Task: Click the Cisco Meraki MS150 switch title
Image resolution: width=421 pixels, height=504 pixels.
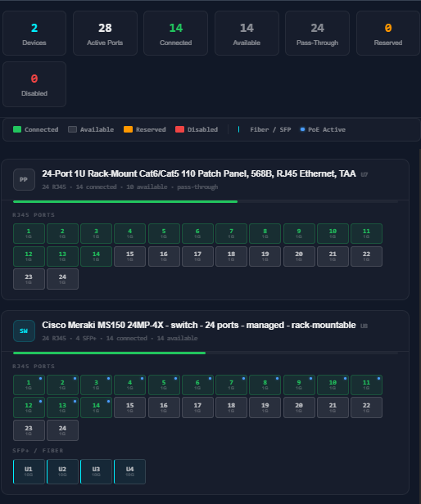Action: pyautogui.click(x=199, y=326)
